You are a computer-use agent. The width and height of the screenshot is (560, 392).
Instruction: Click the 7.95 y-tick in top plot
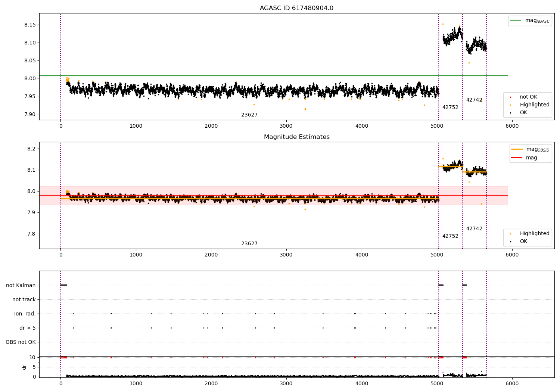(30, 97)
